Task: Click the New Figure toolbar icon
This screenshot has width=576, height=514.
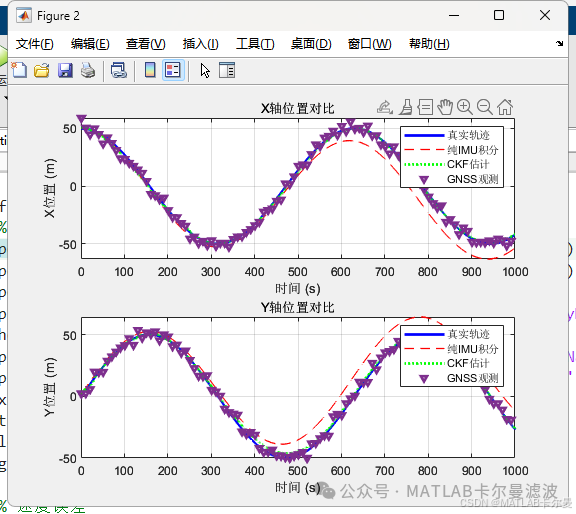Action: click(x=19, y=70)
